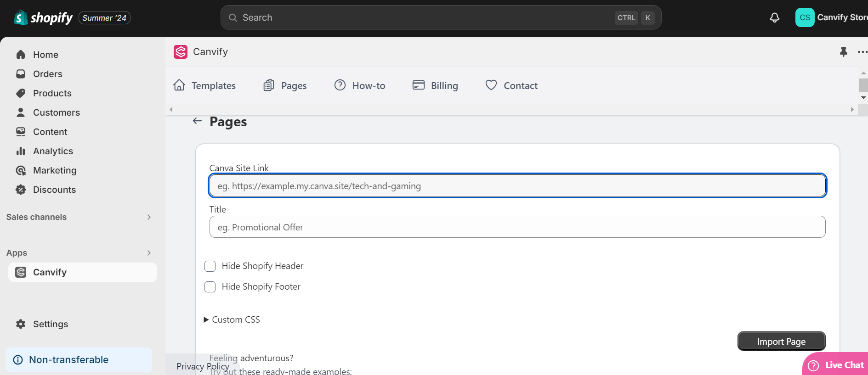The image size is (868, 375).
Task: Click the Search bar magnifier icon
Action: click(x=233, y=17)
